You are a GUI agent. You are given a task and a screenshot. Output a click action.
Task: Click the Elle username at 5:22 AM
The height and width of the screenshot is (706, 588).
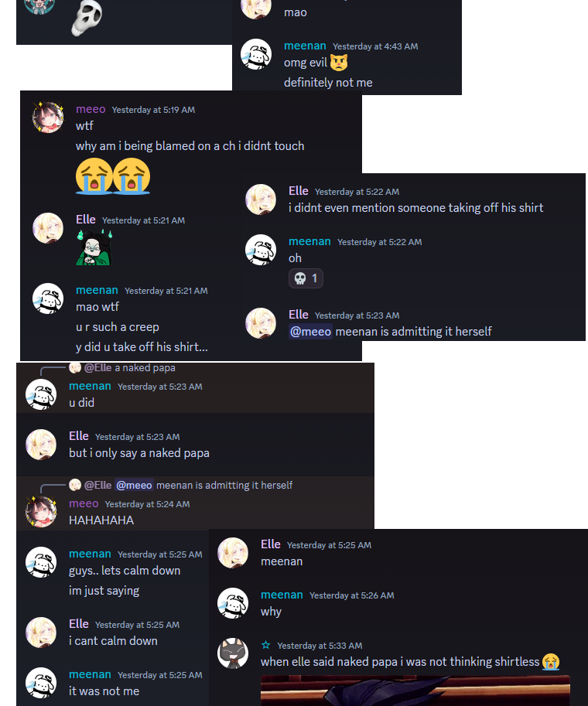pos(299,191)
